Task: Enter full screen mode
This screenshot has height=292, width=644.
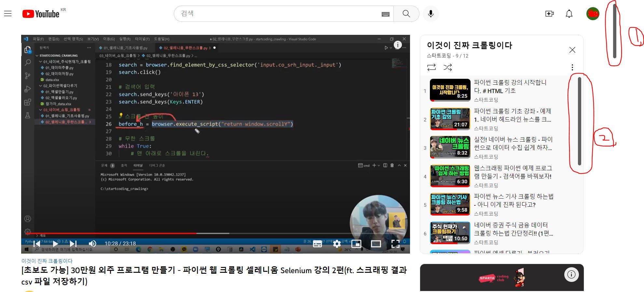Action: point(395,244)
